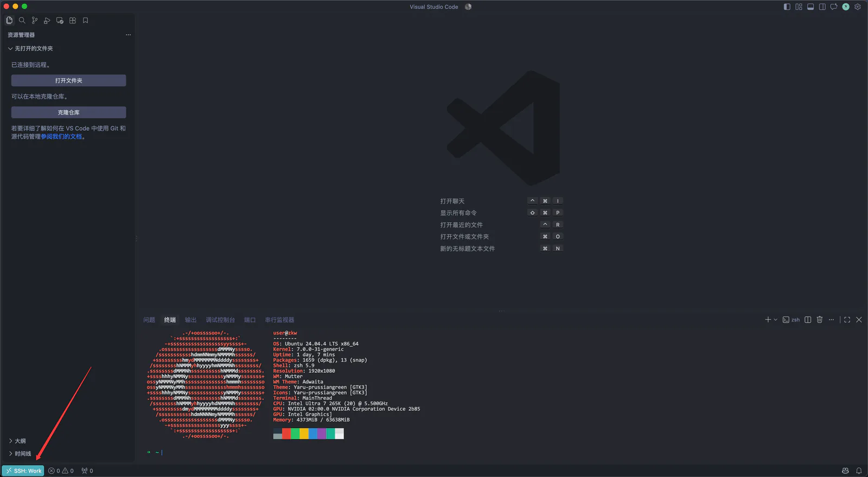Click the '打开文件夹' open folder button

point(69,80)
